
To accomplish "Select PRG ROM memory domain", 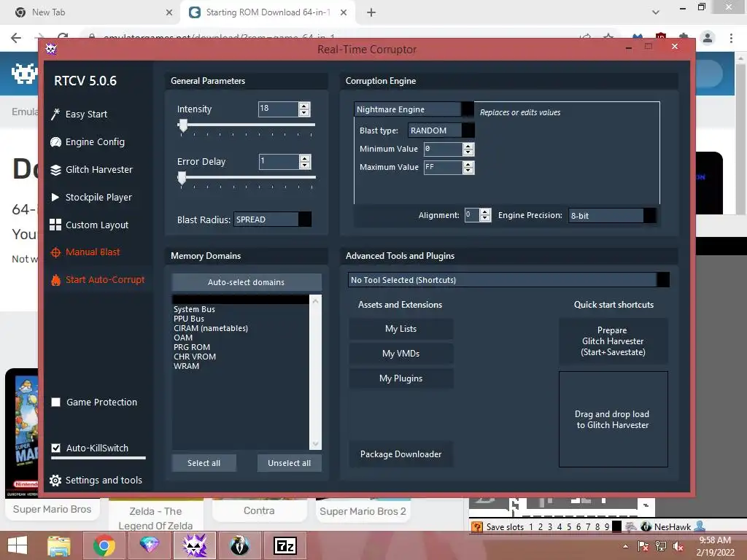I will tap(192, 347).
